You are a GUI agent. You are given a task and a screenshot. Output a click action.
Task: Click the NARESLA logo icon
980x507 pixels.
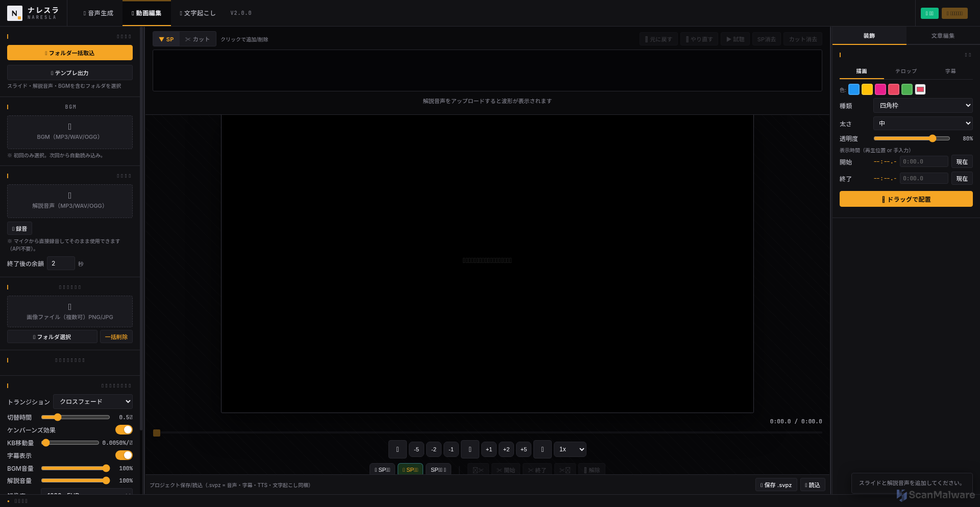(x=15, y=13)
